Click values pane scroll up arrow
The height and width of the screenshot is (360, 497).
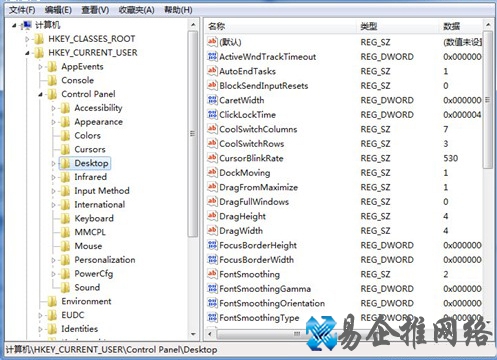[488, 25]
